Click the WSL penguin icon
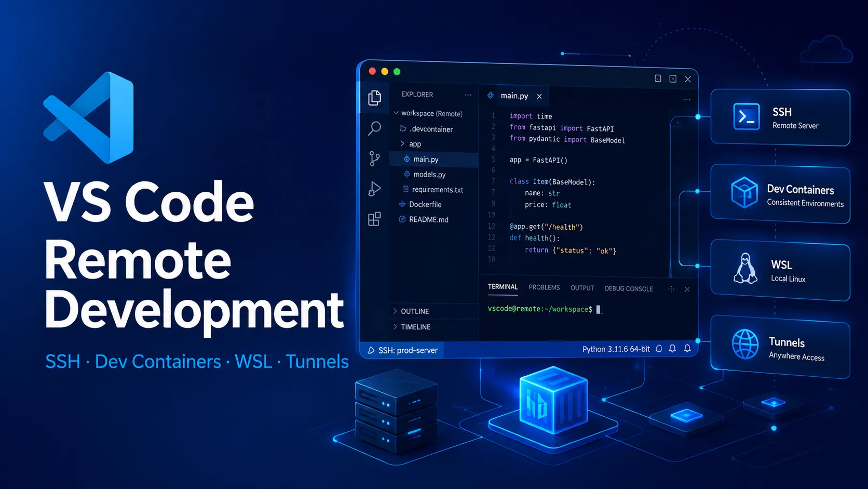The height and width of the screenshot is (489, 868). (x=745, y=268)
